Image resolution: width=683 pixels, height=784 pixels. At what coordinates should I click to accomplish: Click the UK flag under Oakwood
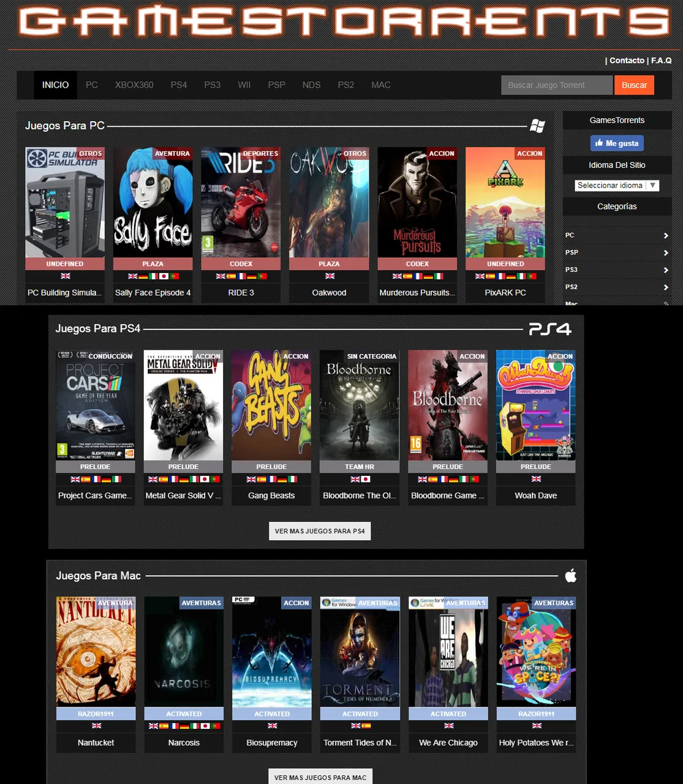(330, 276)
